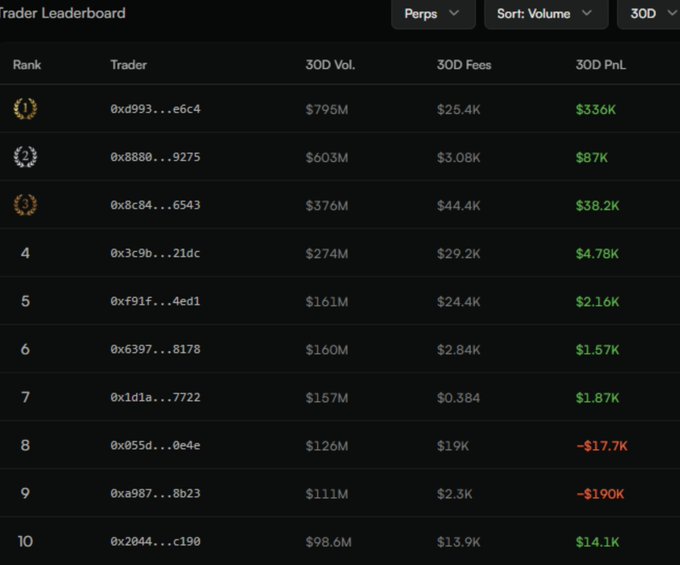Viewport: 680px width, 565px height.
Task: Click the $2.3K fees value
Action: pyautogui.click(x=454, y=495)
